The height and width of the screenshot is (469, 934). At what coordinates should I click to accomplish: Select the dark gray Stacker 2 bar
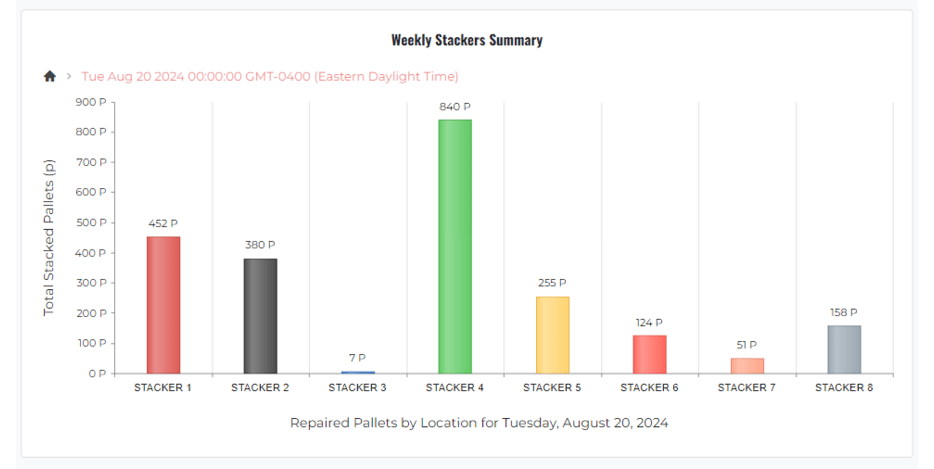click(260, 316)
